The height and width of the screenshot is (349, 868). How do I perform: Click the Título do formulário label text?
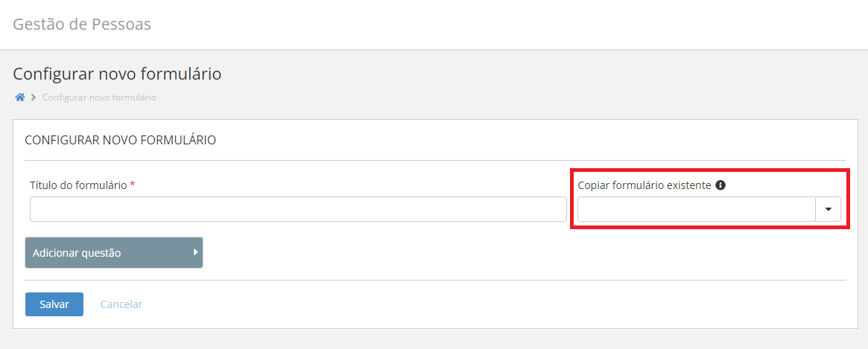point(78,185)
